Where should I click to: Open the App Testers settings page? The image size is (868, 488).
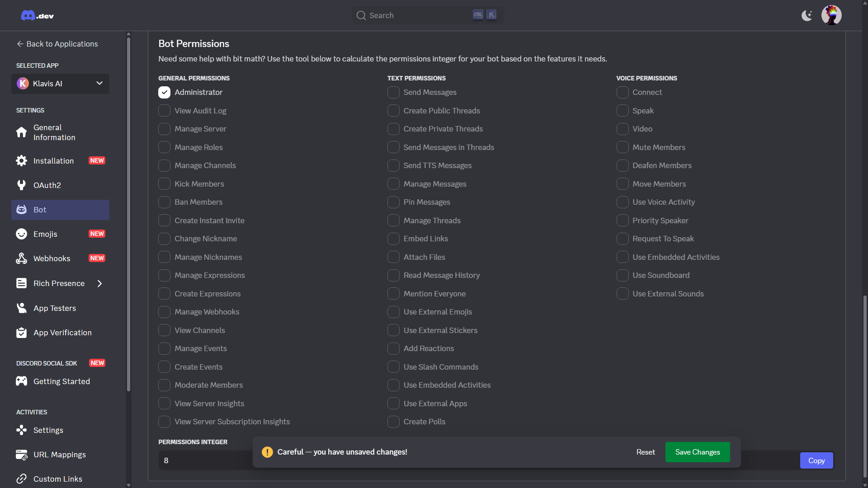(x=54, y=308)
